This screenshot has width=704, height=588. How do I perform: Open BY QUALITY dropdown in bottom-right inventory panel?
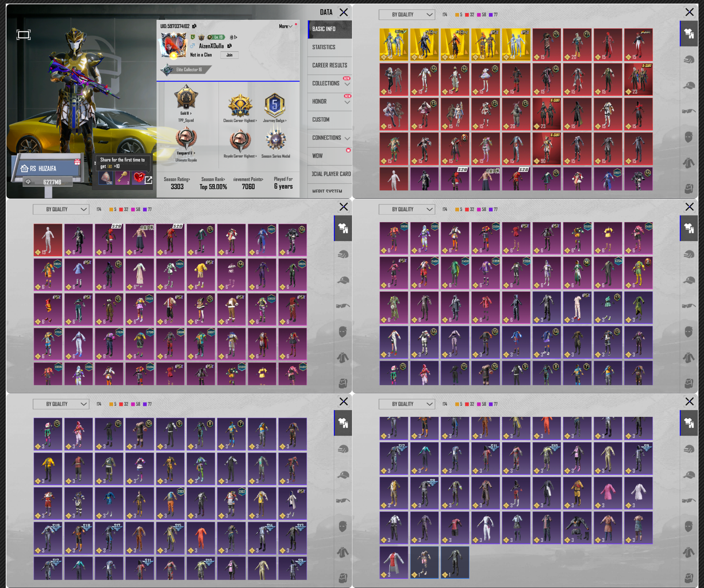pyautogui.click(x=407, y=404)
